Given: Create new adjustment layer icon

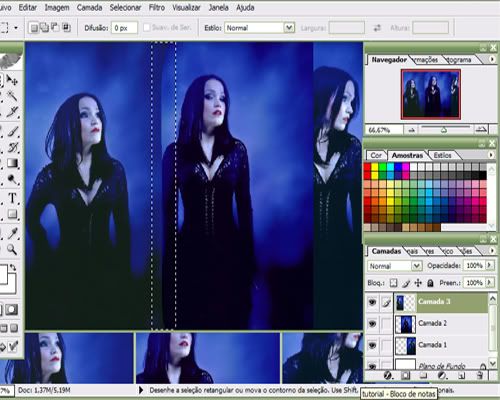Looking at the screenshot, I should click(x=442, y=376).
